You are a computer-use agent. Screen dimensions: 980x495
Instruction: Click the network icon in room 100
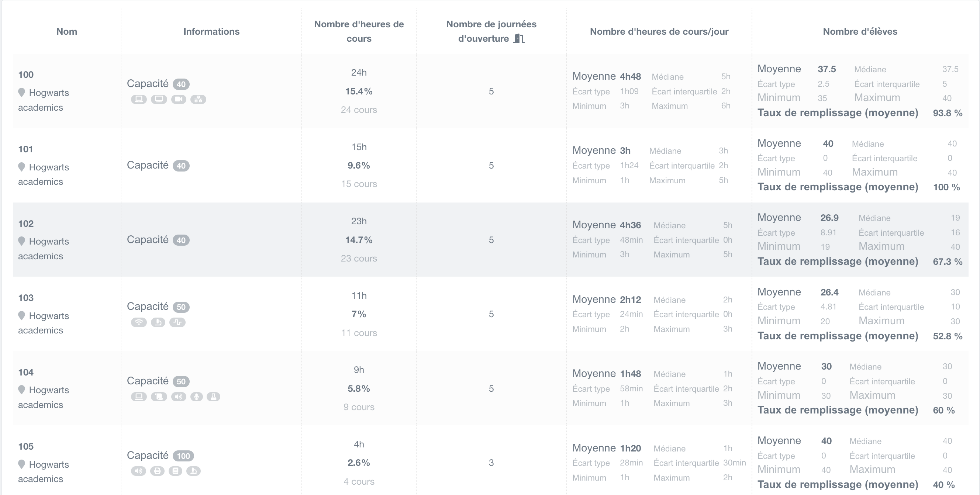coord(198,100)
